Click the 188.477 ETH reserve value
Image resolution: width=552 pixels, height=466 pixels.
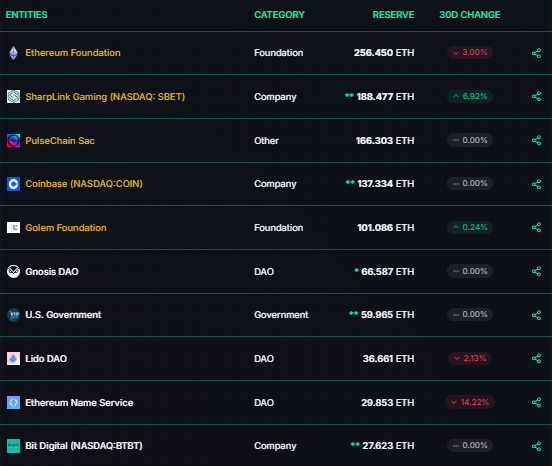[x=385, y=97]
